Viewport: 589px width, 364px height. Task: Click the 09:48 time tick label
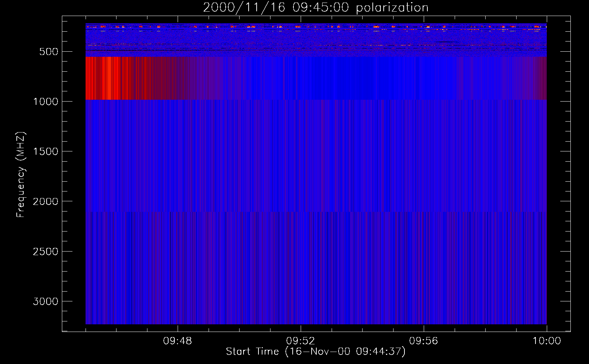tap(177, 341)
